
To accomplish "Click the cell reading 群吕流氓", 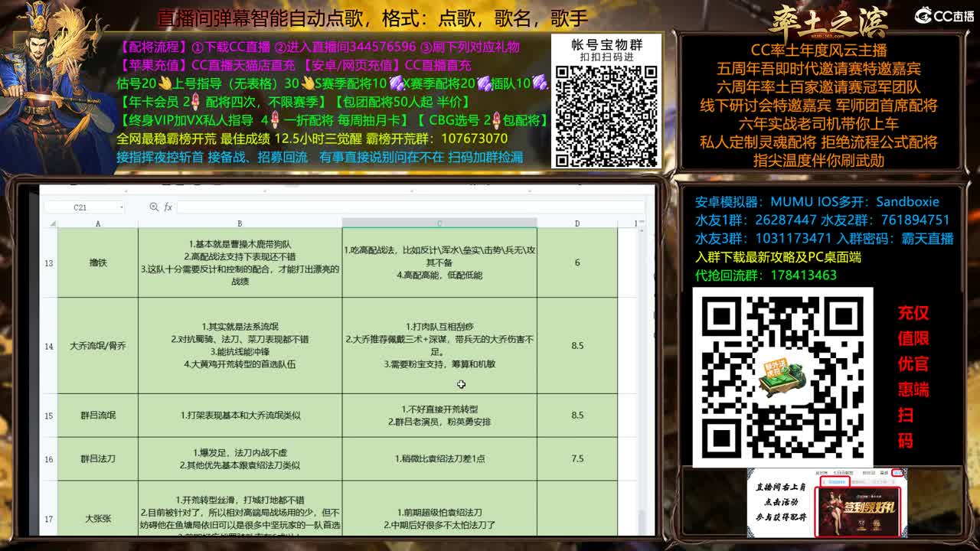I will pos(98,416).
